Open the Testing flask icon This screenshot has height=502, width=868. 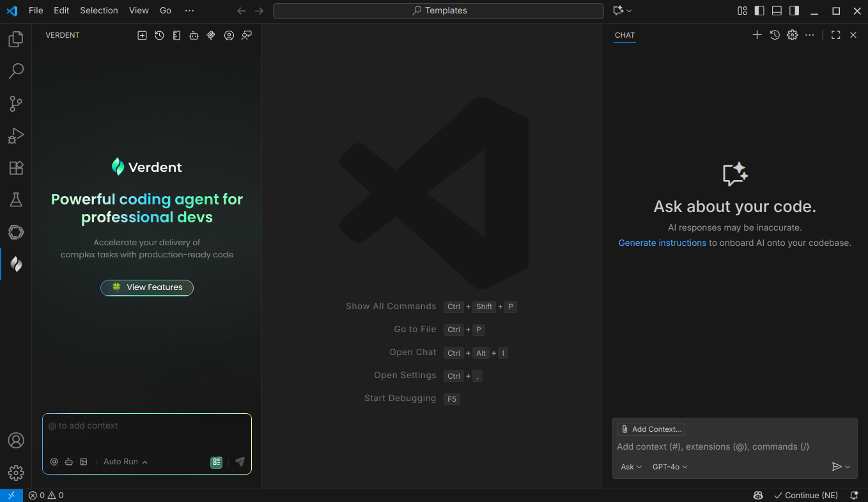(x=16, y=200)
